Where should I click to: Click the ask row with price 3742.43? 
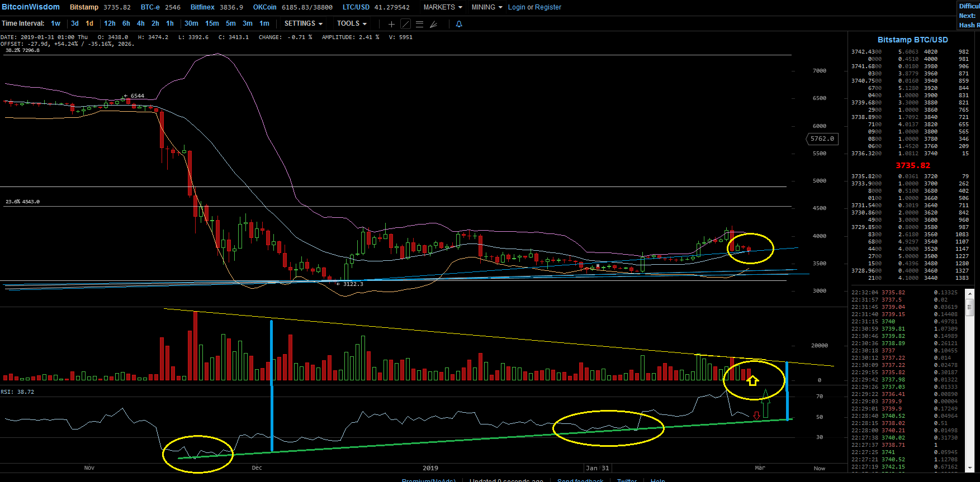tap(910, 52)
